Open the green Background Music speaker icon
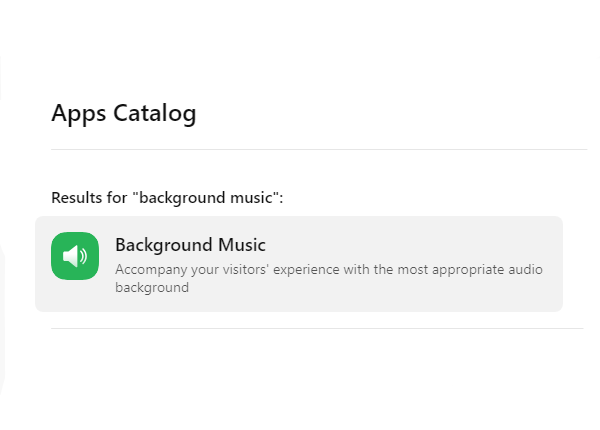 coord(75,256)
